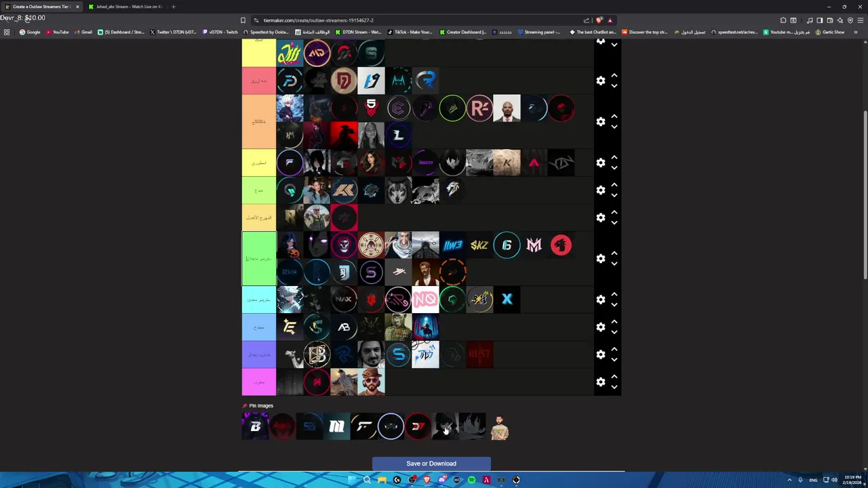Open the YouTube bookmark
Screen dimensions: 868x488
[58, 32]
